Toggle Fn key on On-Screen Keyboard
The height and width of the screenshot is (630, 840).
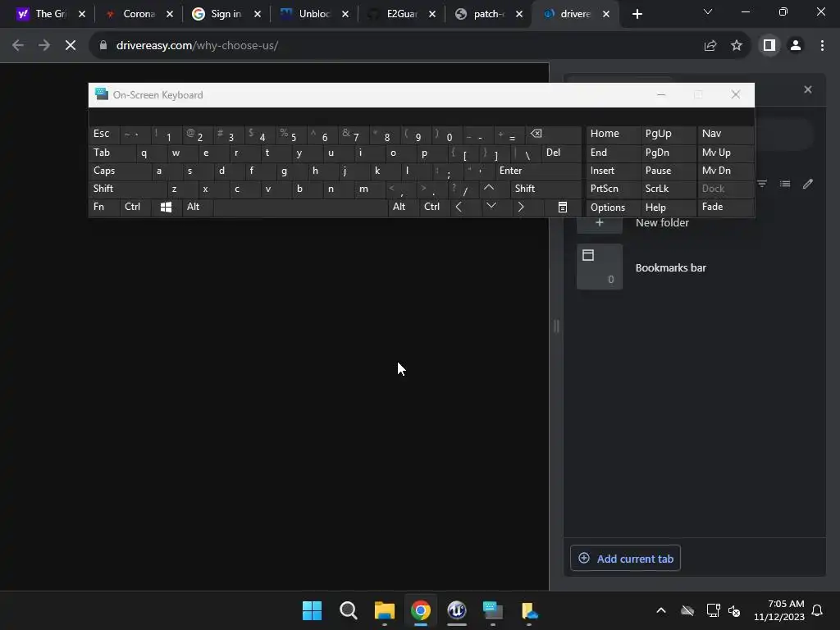click(x=104, y=208)
